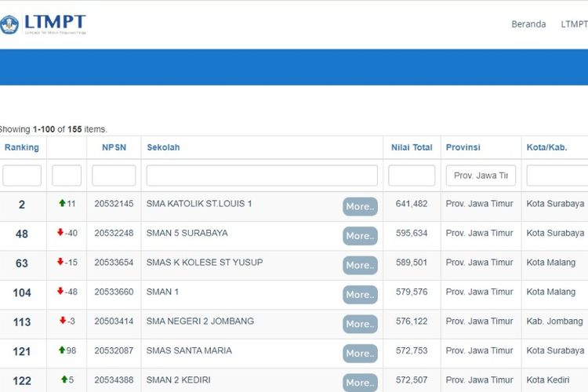588x392 pixels.
Task: Click red down arrow in SMAN 5 Surabaya row
Action: [x=60, y=233]
